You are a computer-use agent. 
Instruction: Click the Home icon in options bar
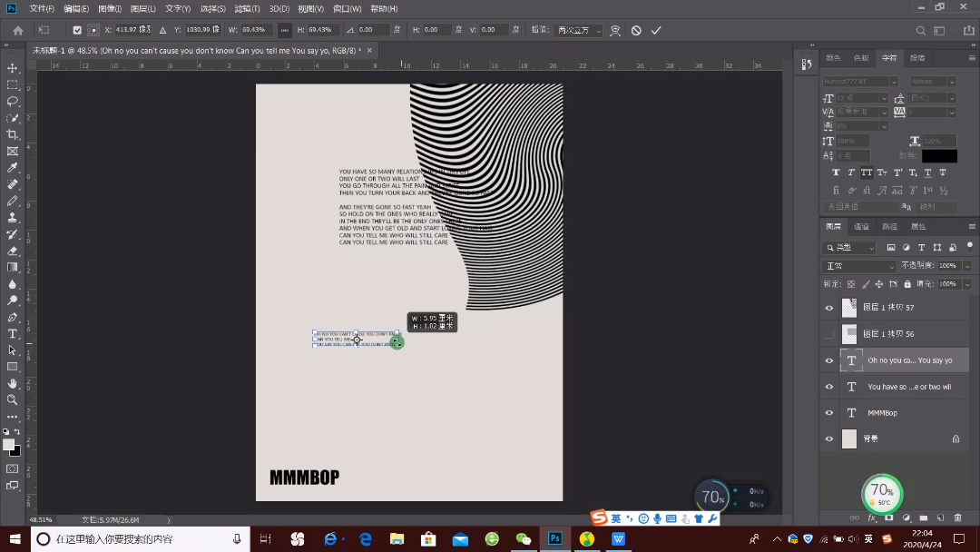(18, 30)
